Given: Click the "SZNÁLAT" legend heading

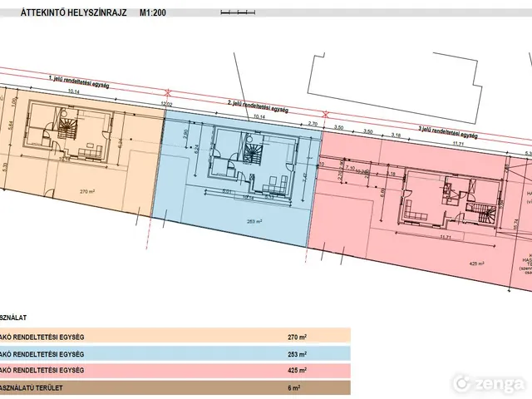Looking at the screenshot, I should coord(13,318).
